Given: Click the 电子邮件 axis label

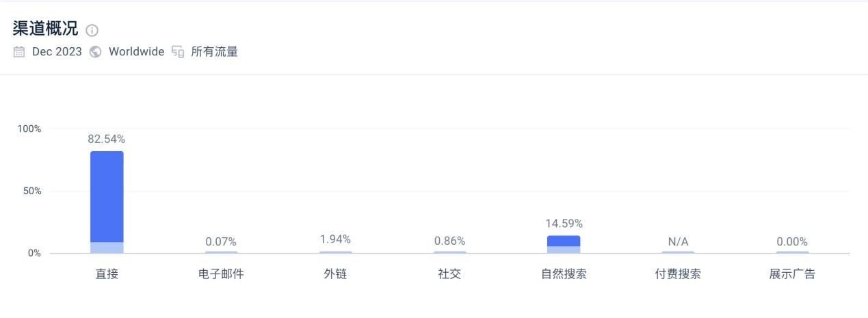Looking at the screenshot, I should tap(221, 275).
